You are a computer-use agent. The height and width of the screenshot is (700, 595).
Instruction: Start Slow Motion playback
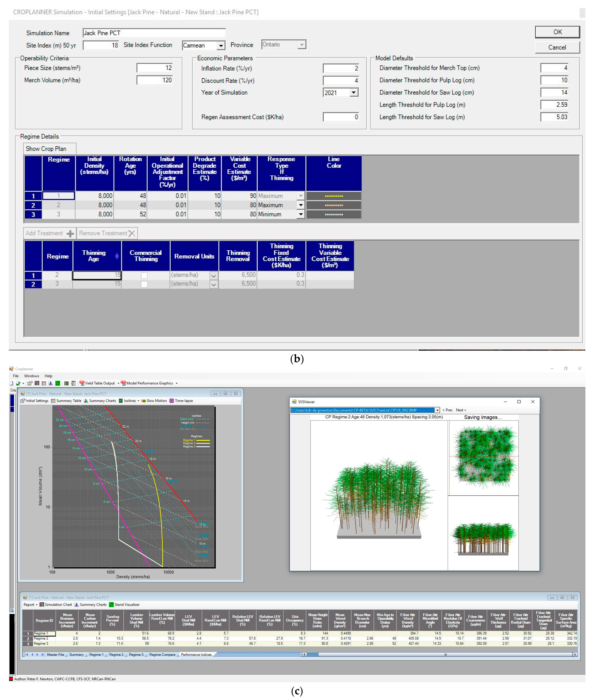click(154, 401)
